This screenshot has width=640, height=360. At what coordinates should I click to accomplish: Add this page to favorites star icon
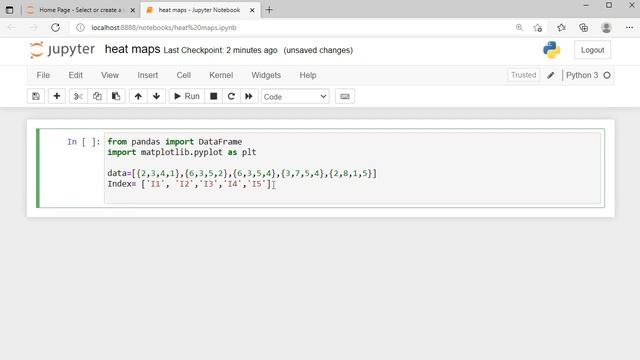pyautogui.click(x=538, y=28)
